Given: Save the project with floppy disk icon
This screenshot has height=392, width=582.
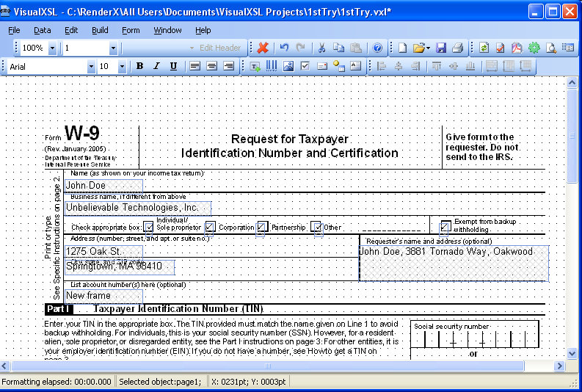Looking at the screenshot, I should pos(441,48).
